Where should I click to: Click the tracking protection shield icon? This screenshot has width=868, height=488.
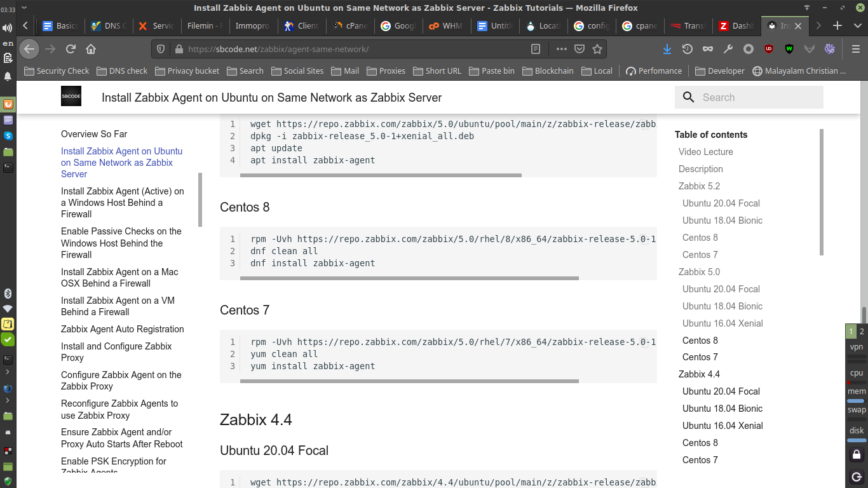161,49
